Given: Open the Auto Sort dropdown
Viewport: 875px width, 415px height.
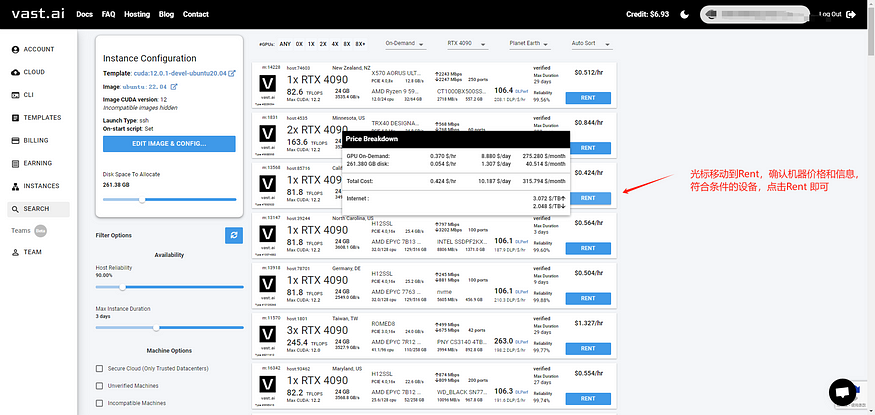Looking at the screenshot, I should click(x=592, y=44).
